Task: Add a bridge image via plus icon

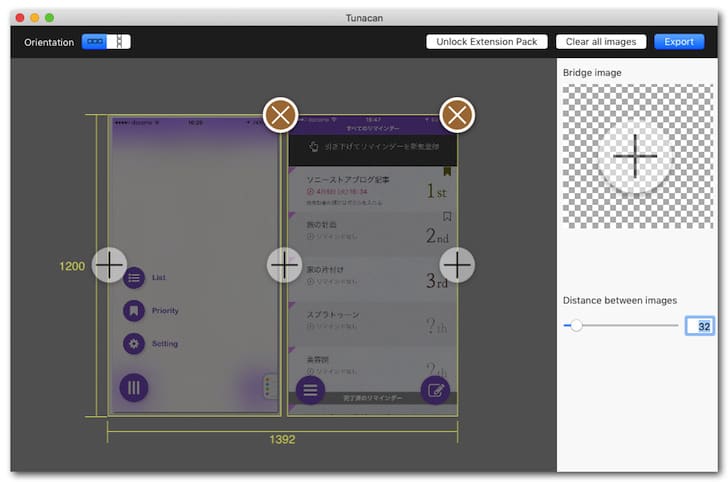Action: (635, 156)
